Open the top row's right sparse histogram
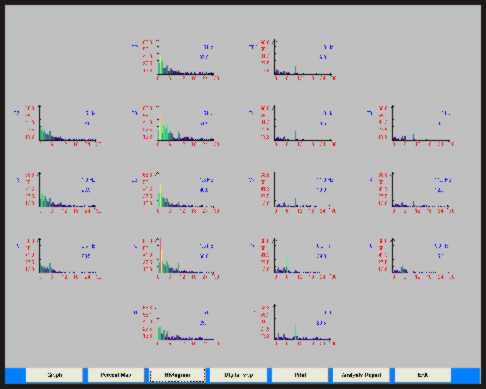Viewport: 486px width, 389px height. pyautogui.click(x=293, y=60)
